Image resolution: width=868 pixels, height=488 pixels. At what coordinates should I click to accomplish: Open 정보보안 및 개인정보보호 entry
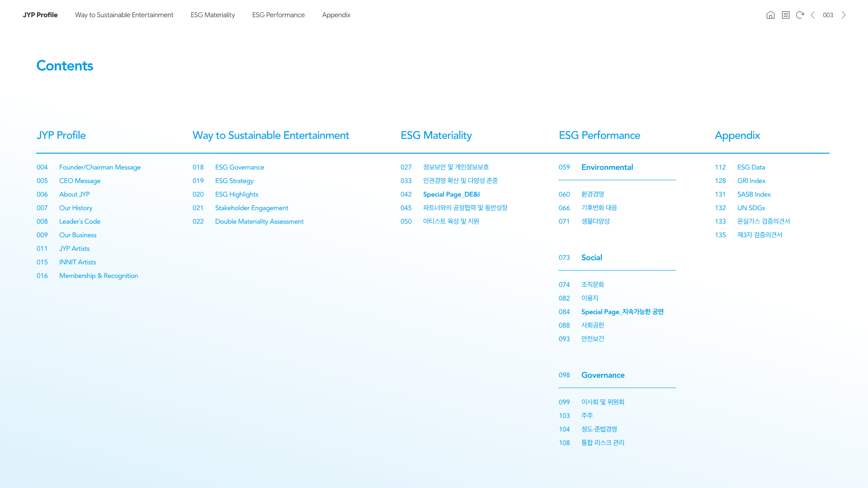(x=456, y=167)
